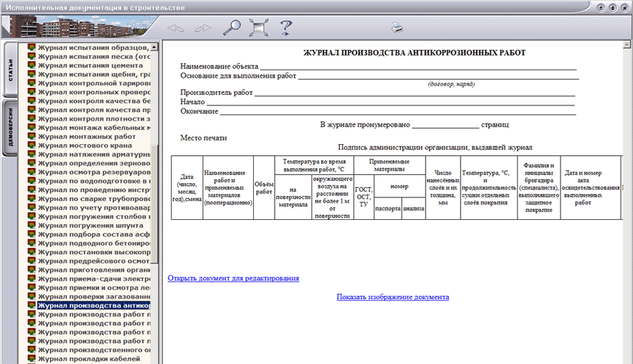Click icon beside Журнал контрольных проверок
The height and width of the screenshot is (364, 633).
pyautogui.click(x=32, y=91)
